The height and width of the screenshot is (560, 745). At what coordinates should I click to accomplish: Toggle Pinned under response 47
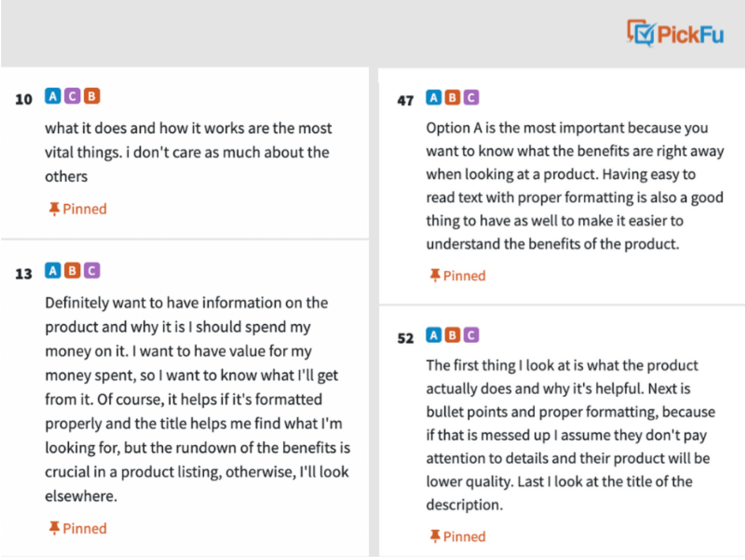pyautogui.click(x=458, y=275)
